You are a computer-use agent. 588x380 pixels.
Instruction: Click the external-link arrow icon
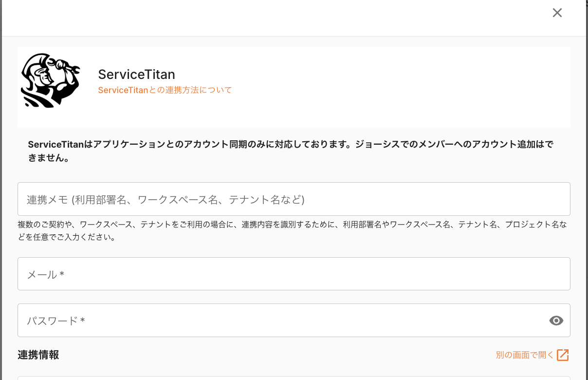tap(563, 355)
